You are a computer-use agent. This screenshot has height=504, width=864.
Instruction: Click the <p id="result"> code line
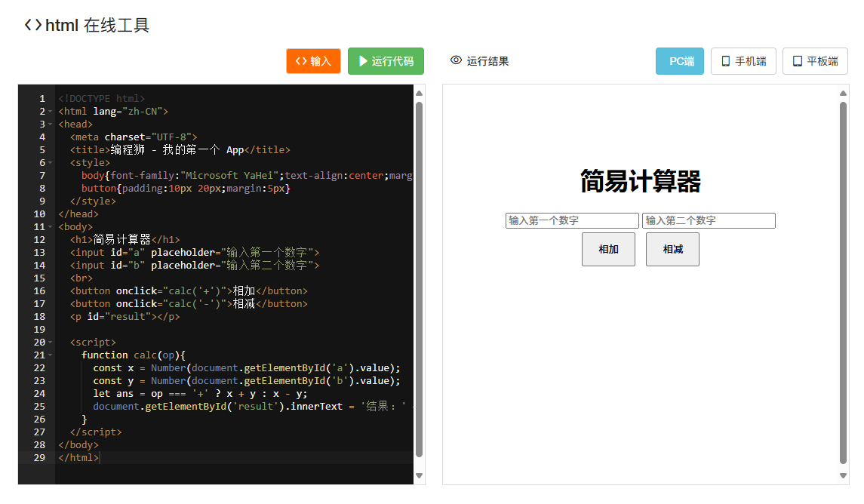click(125, 317)
